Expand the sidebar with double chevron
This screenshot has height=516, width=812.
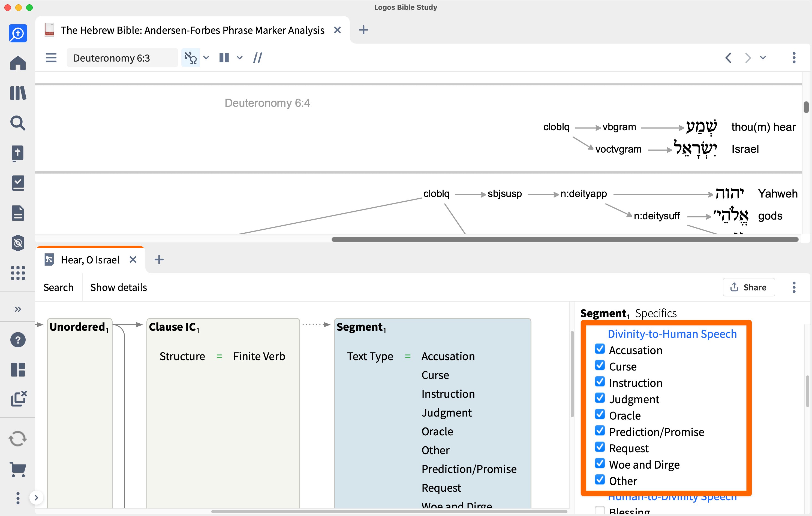(18, 309)
